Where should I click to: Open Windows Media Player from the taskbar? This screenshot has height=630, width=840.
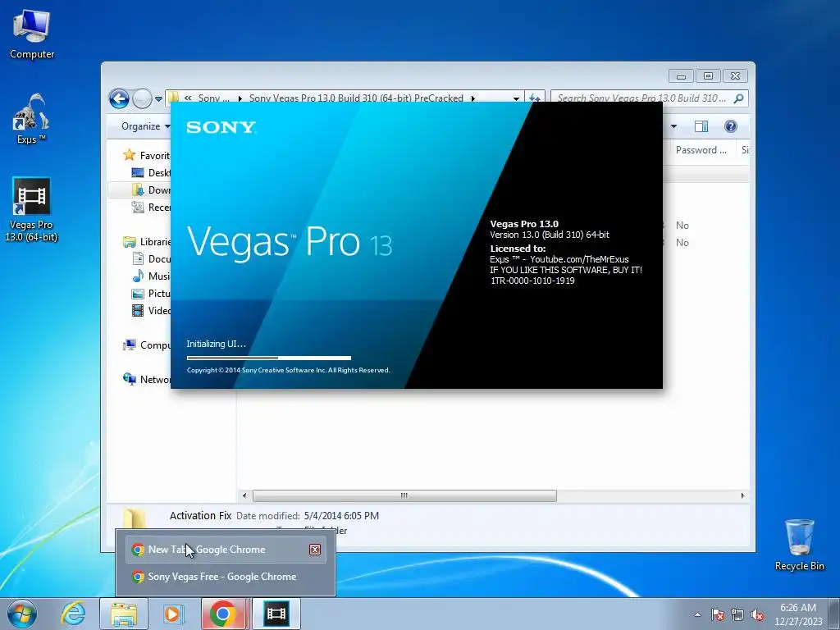pos(173,614)
